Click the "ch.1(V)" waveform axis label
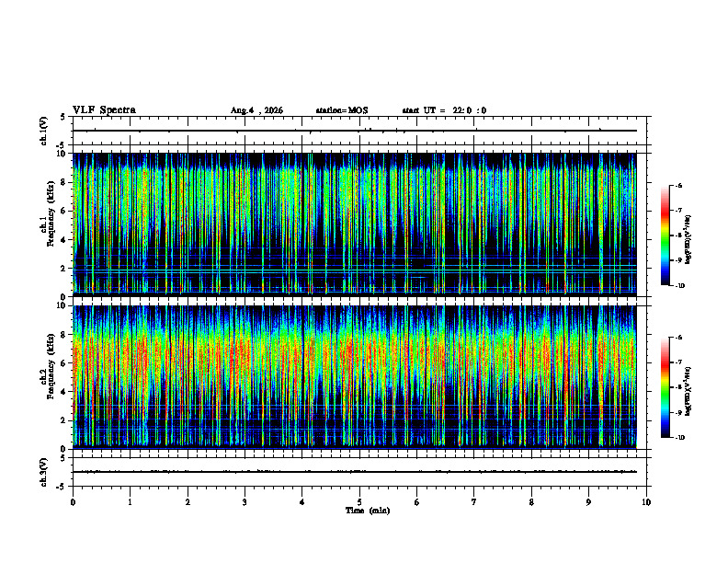This screenshot has height=563, width=728. click(x=44, y=131)
